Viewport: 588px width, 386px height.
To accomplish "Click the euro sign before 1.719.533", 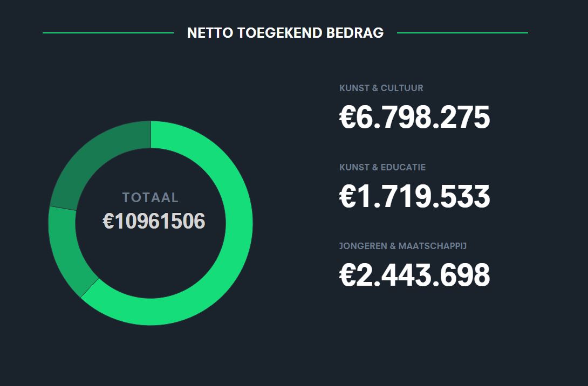I will (x=347, y=196).
